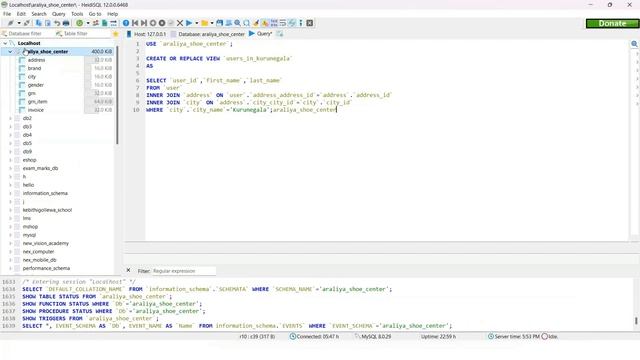Switch to Host: 127.0.0.1 tab
This screenshot has height=360, width=640.
146,34
